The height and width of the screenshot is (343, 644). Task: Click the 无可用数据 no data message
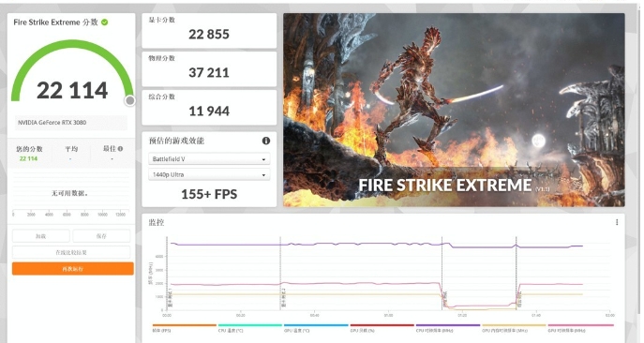pos(69,193)
